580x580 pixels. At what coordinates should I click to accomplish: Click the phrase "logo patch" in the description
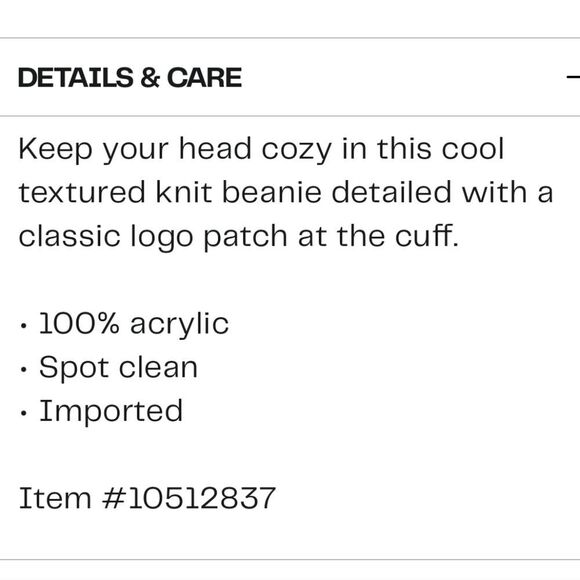pos(209,237)
